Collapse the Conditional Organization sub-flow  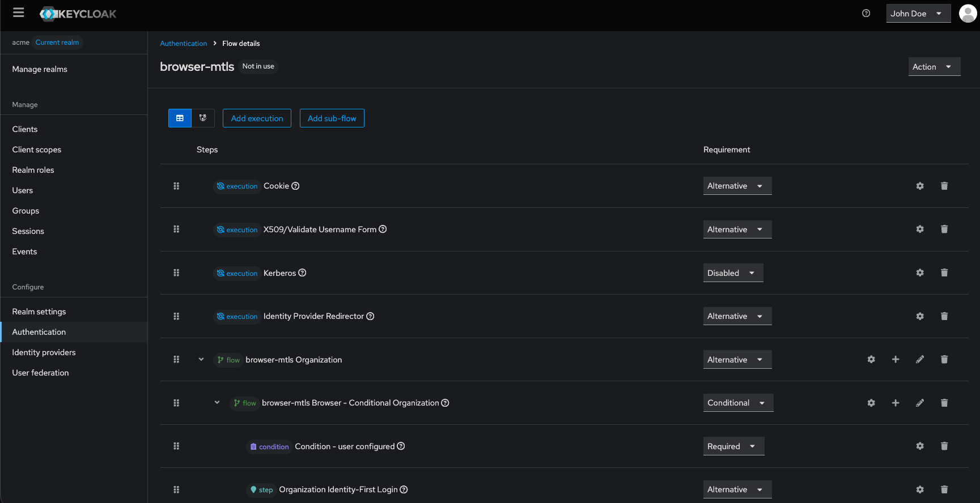coord(217,403)
